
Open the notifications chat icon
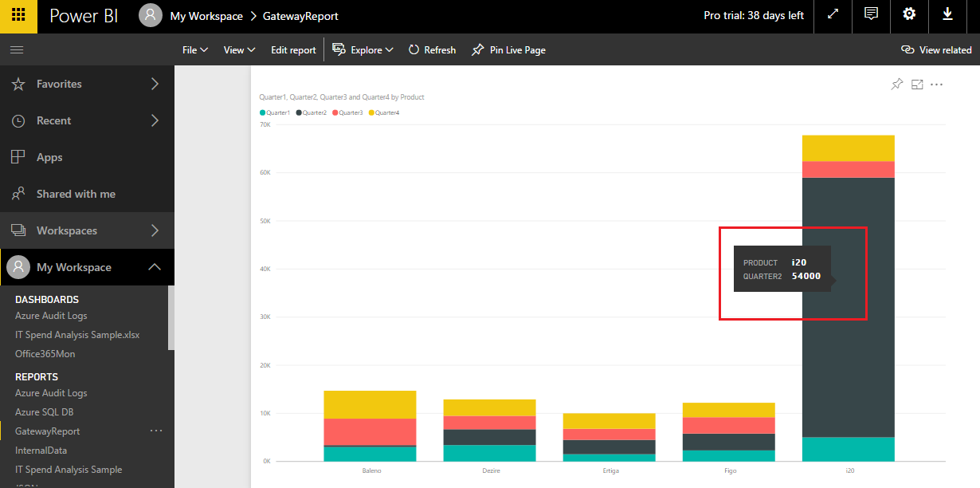click(x=871, y=14)
